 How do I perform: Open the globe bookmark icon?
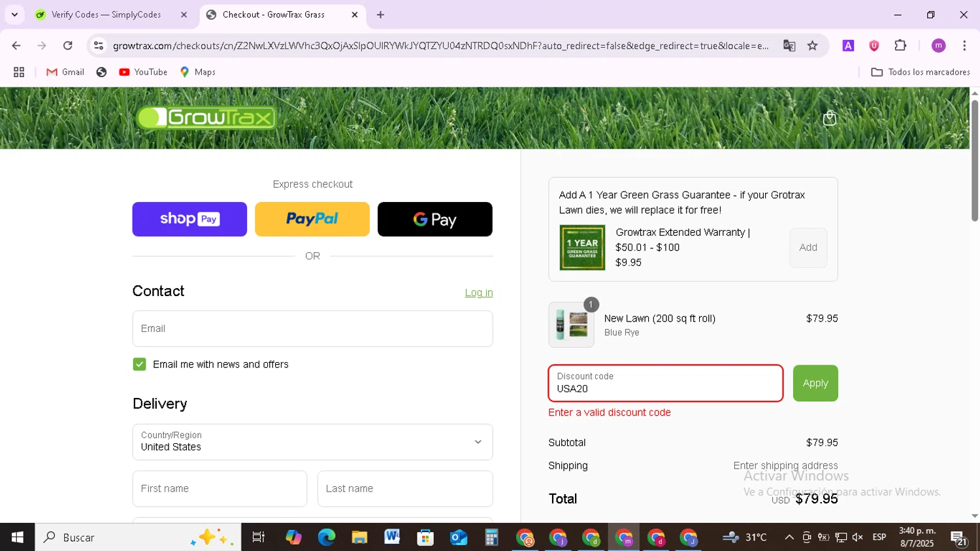pyautogui.click(x=101, y=72)
